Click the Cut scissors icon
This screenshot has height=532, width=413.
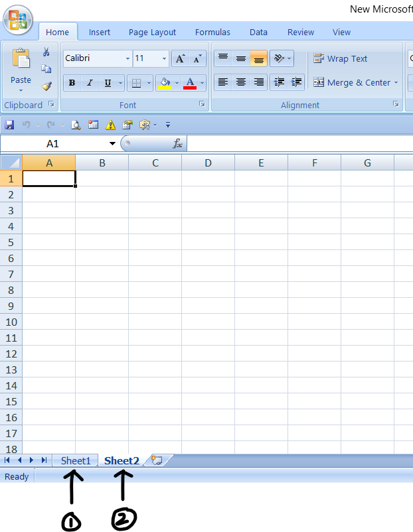46,52
